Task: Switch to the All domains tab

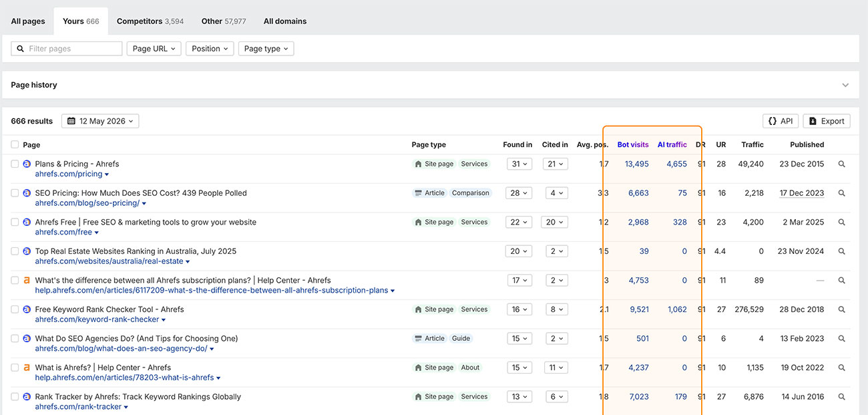Action: tap(285, 21)
